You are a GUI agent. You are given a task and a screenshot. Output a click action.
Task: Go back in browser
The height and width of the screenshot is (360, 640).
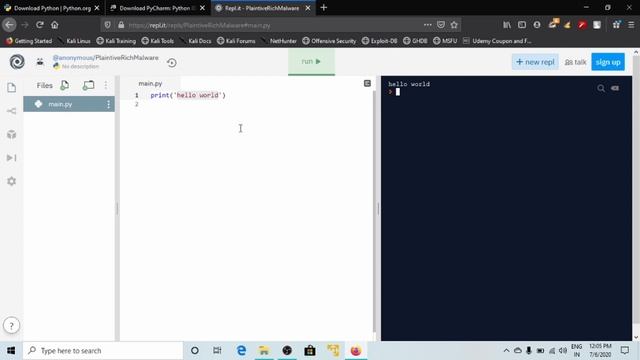pos(9,25)
